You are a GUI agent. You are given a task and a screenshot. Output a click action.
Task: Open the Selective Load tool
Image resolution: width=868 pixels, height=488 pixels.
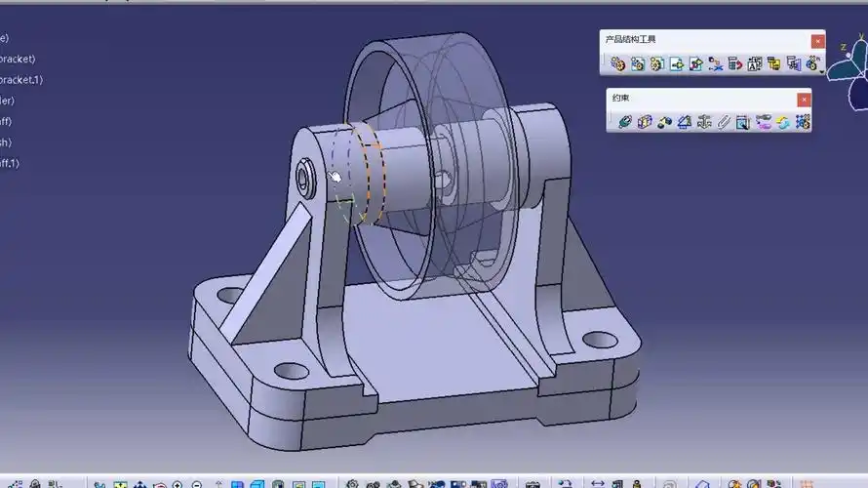[x=774, y=63]
